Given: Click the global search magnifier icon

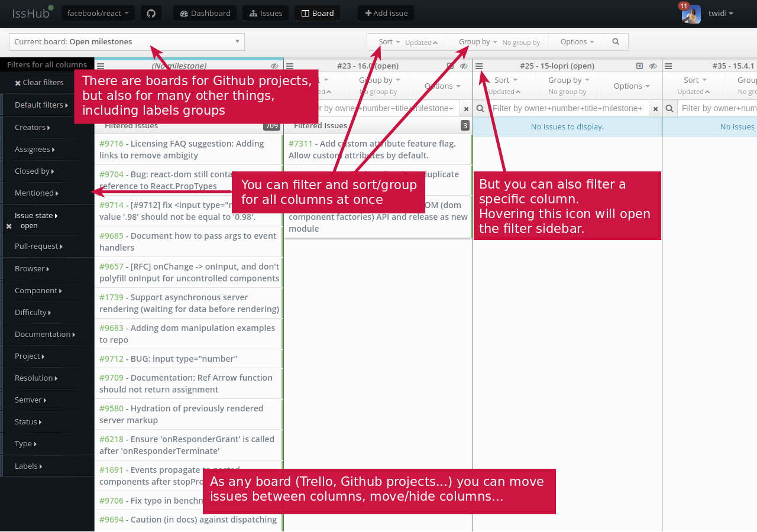Looking at the screenshot, I should pyautogui.click(x=616, y=42).
